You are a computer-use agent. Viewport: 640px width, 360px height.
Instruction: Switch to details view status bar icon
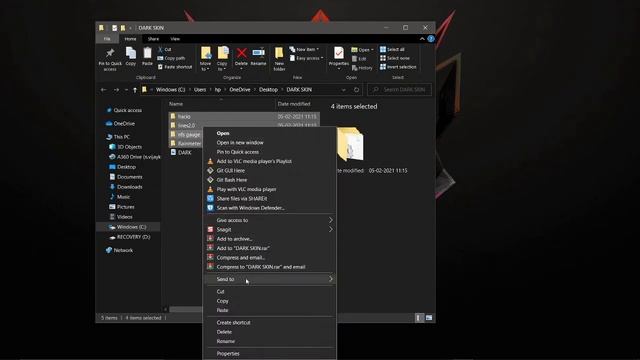click(419, 318)
